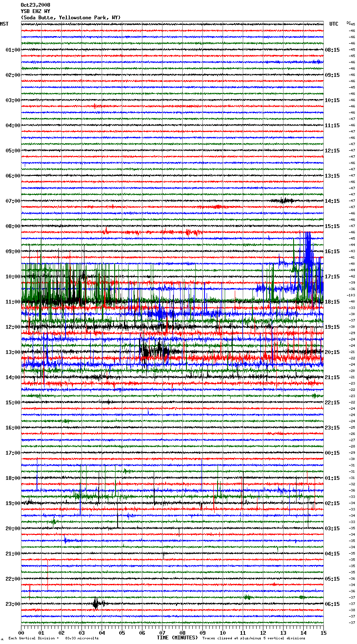
Task: Pick the "12:15" UTC time label
Action: [332, 151]
